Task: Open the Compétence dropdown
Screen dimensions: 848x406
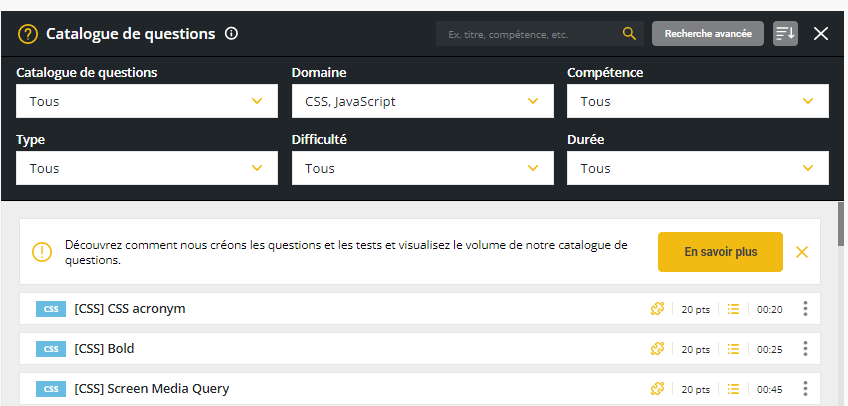Action: (698, 101)
